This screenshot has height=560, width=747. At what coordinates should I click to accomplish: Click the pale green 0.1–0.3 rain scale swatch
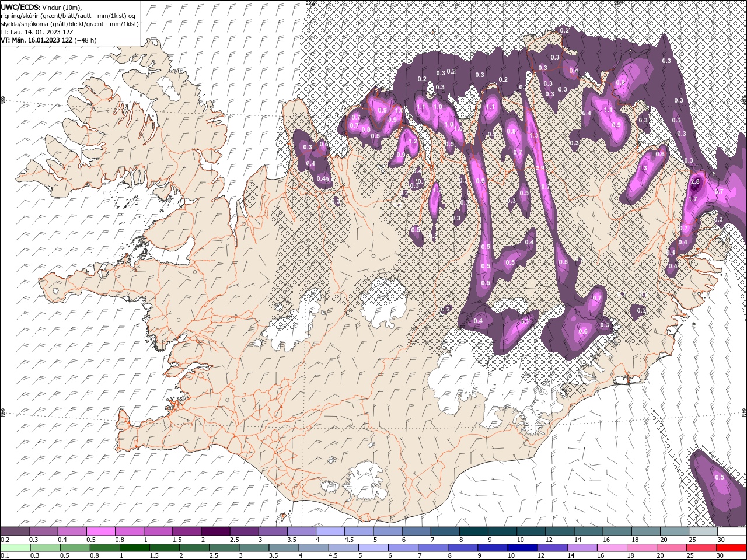click(15, 548)
